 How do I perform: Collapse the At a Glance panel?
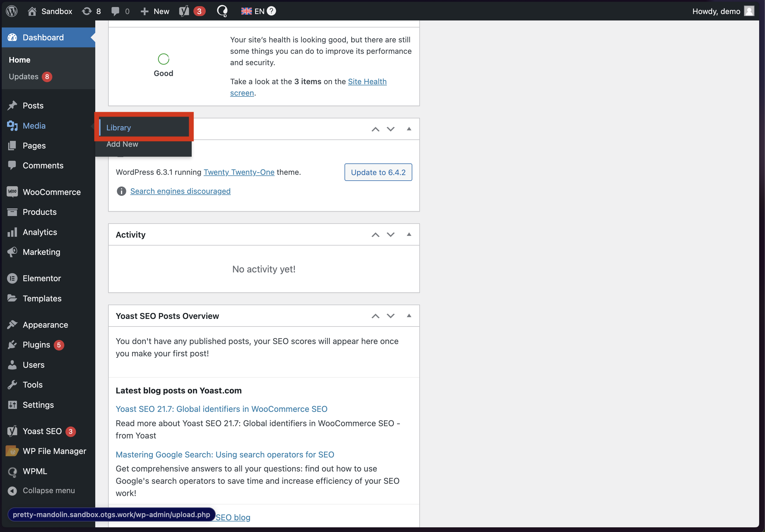409,129
